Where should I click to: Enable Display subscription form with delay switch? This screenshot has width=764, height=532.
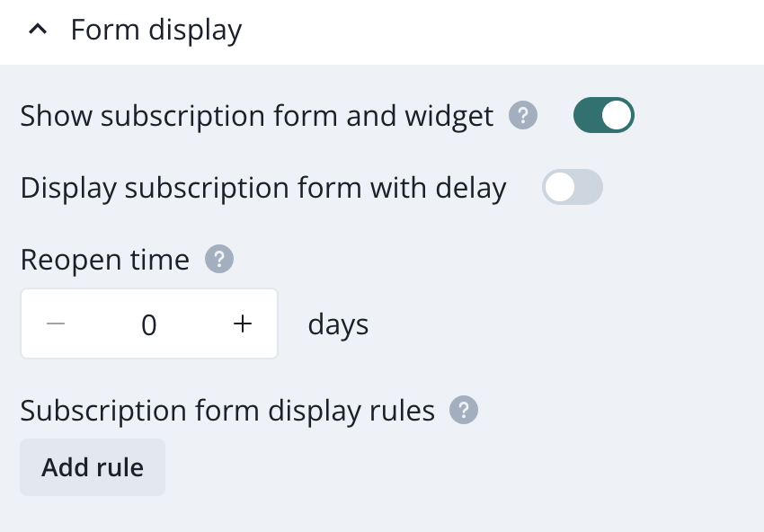572,188
